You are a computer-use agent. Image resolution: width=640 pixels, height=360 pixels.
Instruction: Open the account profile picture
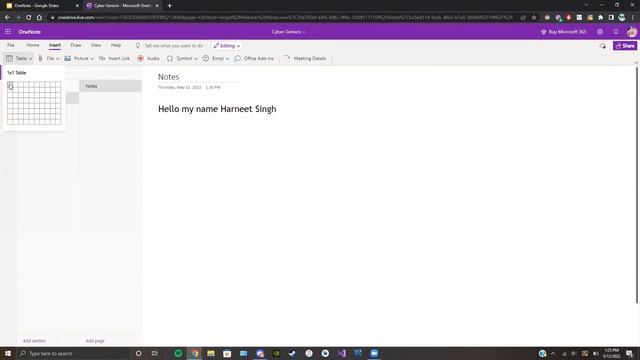click(632, 32)
